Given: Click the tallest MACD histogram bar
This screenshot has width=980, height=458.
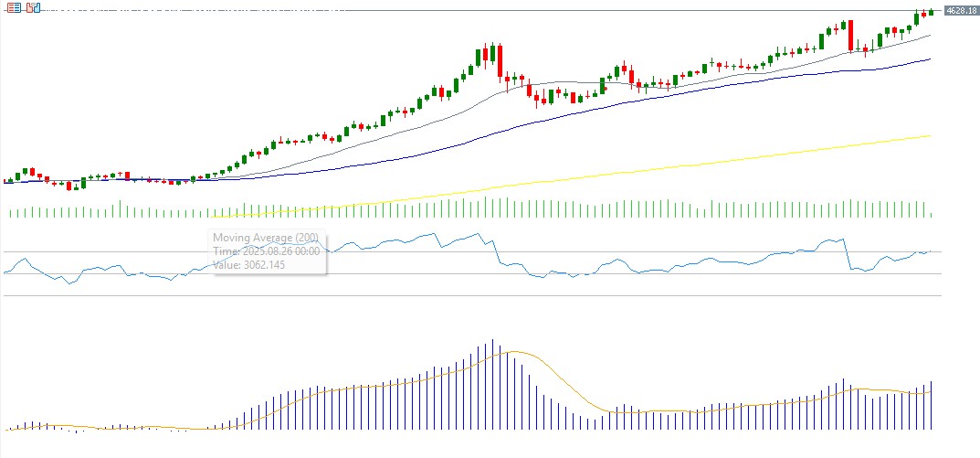Looking at the screenshot, I should 492,384.
